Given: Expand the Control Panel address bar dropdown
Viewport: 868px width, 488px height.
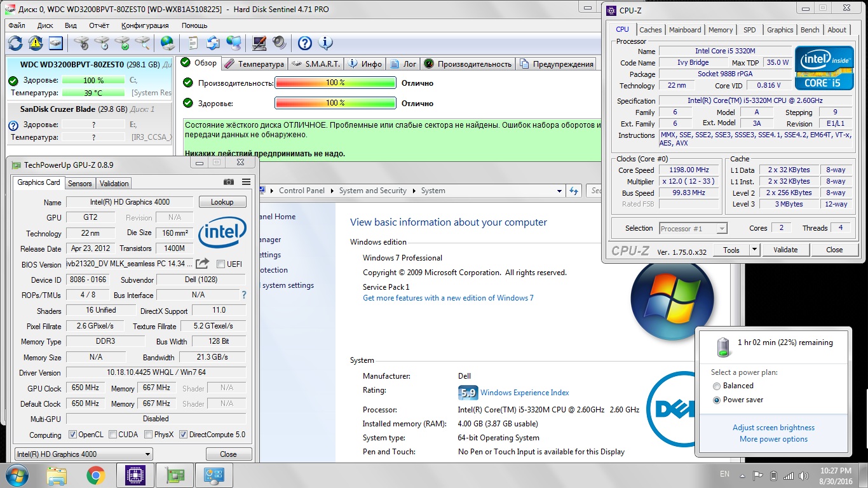Looking at the screenshot, I should [559, 191].
